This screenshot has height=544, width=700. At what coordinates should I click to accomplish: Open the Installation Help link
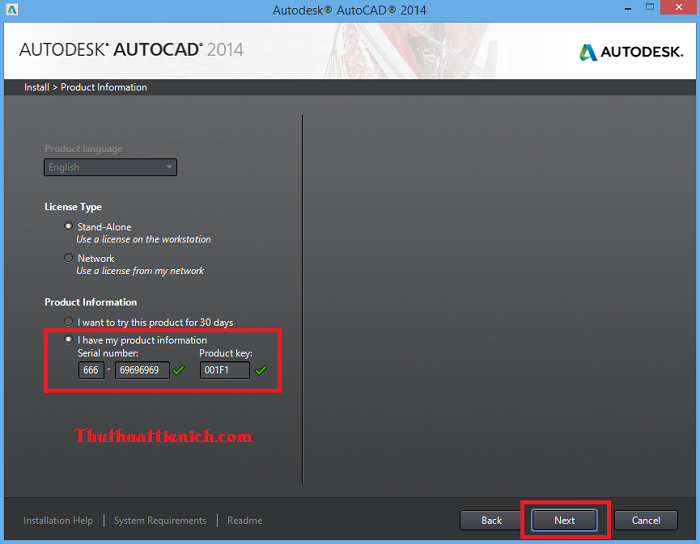click(x=58, y=521)
